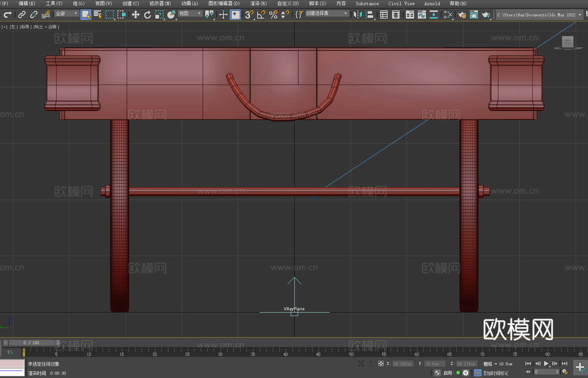
Task: Open the Material Editor schematic icon
Action: pos(448,14)
